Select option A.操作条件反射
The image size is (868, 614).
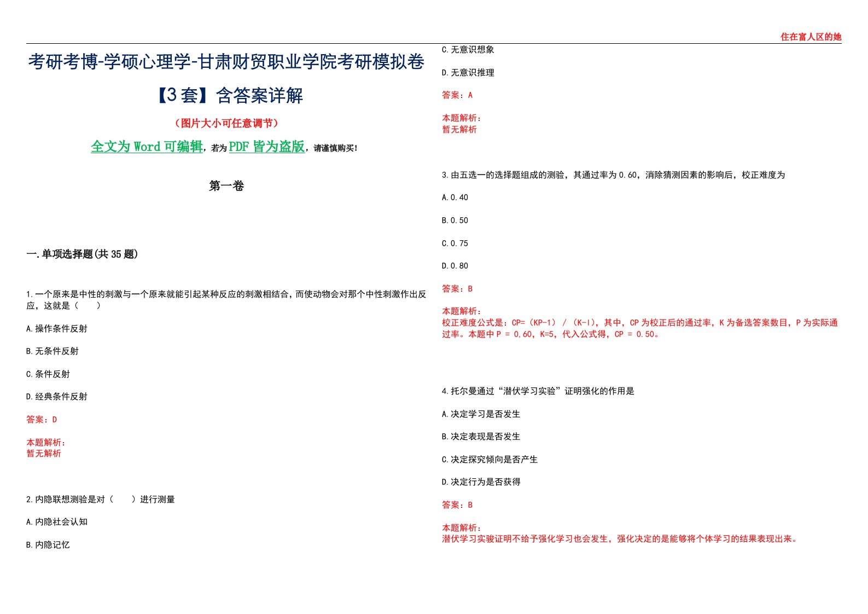click(57, 328)
